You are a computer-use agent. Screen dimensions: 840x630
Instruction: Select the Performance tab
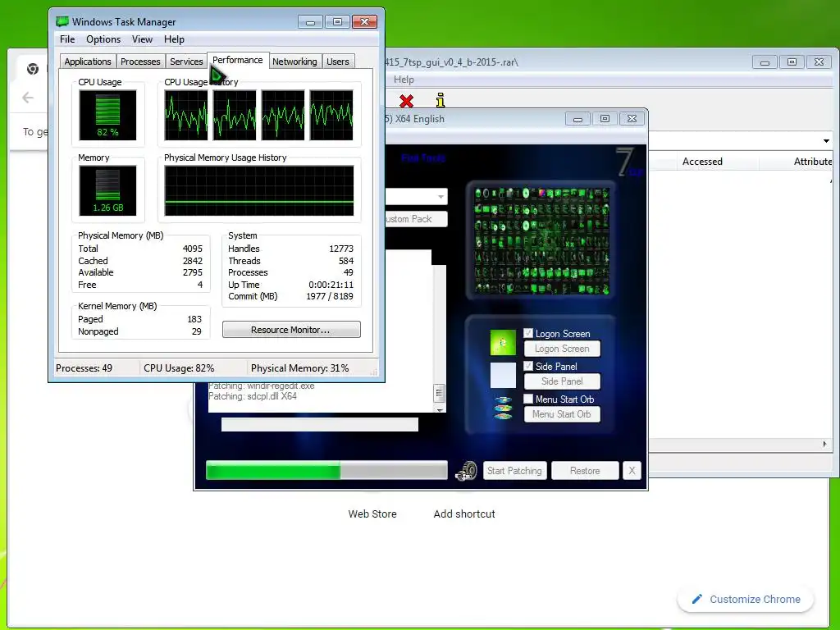pyautogui.click(x=238, y=60)
